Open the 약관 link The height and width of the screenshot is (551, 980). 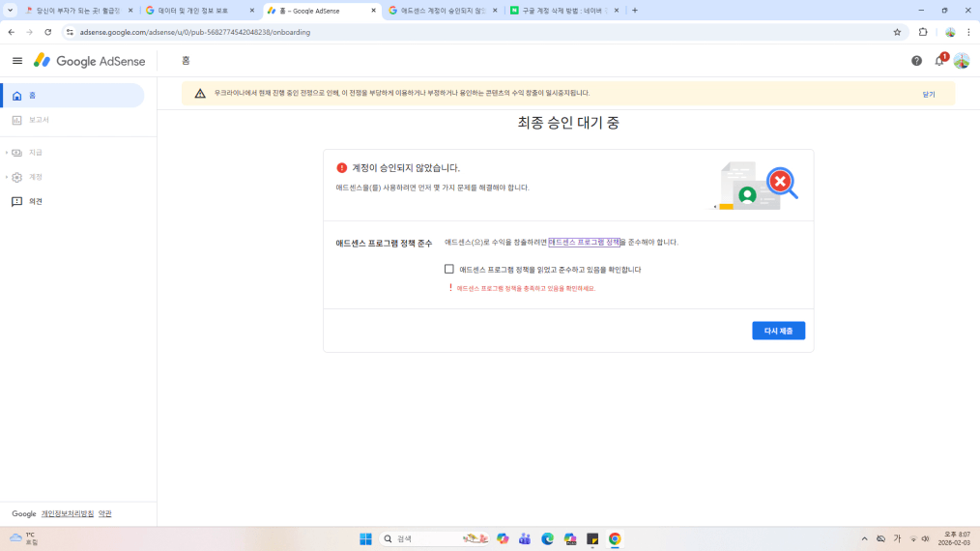click(104, 513)
